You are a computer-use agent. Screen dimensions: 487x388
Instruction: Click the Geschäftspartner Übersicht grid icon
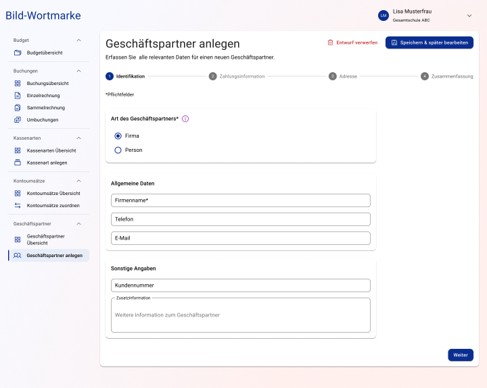18,239
